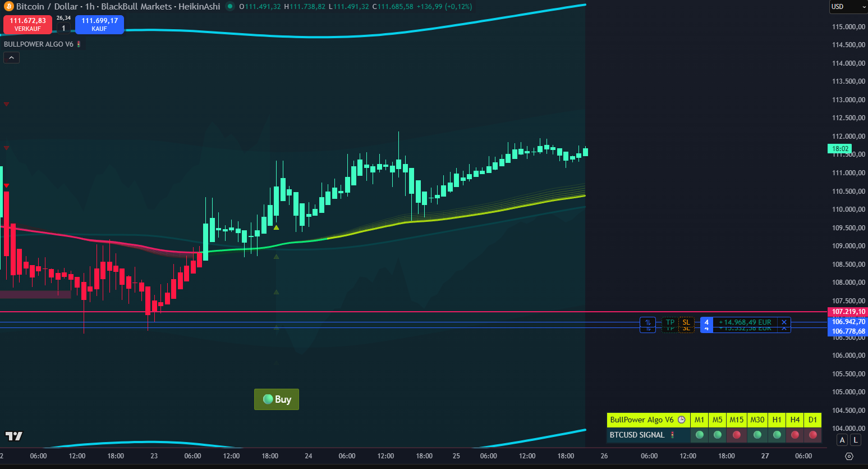Viewport: 868px width, 469px height.
Task: Click the M15 red signal indicator
Action: click(736, 435)
